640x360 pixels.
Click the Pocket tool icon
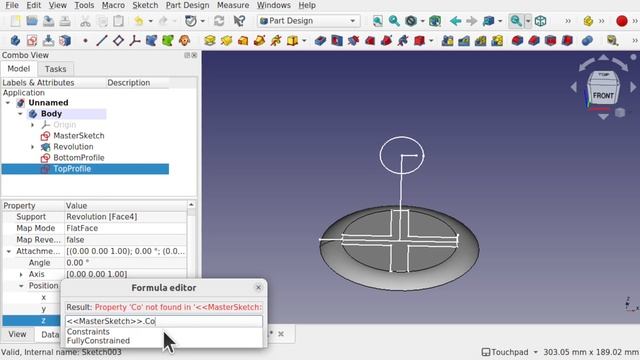[320, 40]
